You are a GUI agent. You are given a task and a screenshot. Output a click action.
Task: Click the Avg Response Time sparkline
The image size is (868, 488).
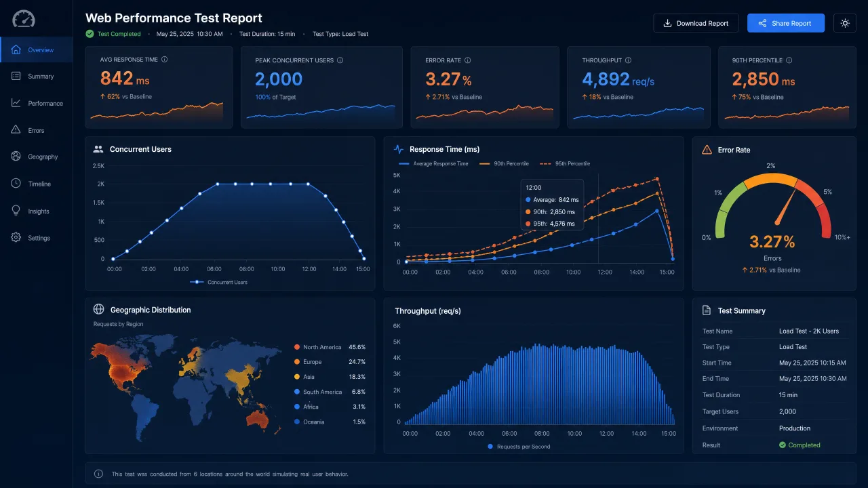click(x=157, y=111)
